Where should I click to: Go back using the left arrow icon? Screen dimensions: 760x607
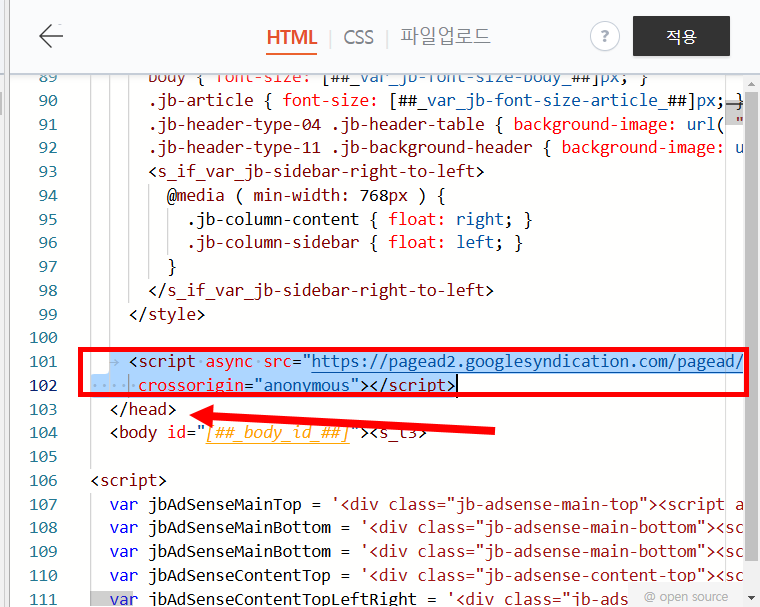[x=51, y=36]
